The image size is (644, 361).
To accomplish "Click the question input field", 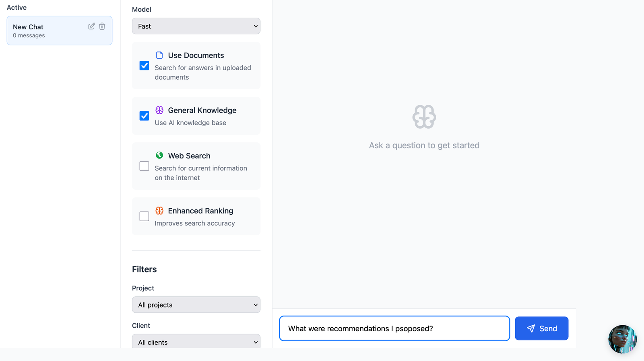I will pos(394,328).
